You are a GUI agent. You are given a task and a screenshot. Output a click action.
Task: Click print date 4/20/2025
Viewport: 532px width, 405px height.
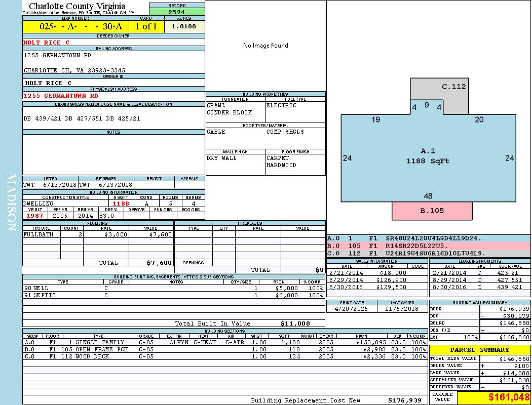pos(351,309)
